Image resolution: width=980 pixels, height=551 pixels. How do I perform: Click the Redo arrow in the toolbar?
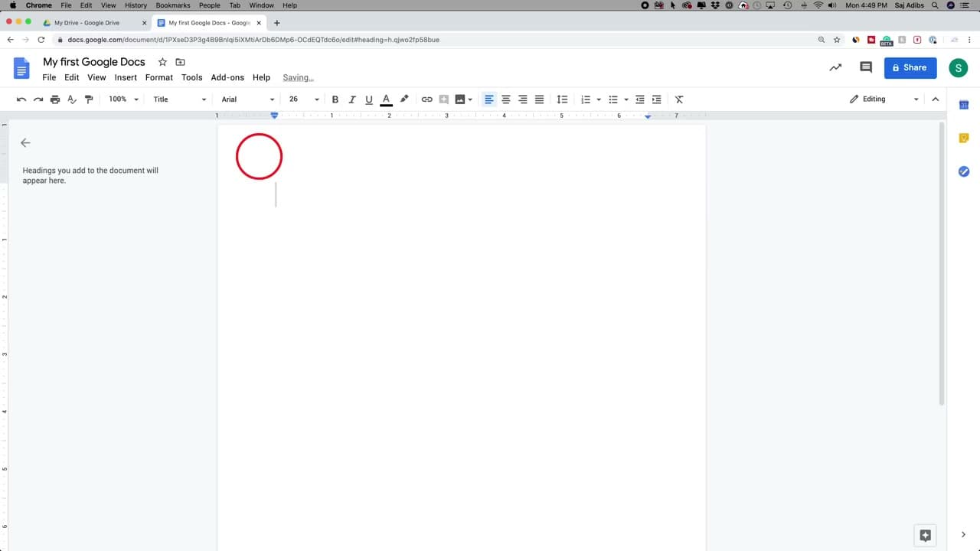coord(38,99)
